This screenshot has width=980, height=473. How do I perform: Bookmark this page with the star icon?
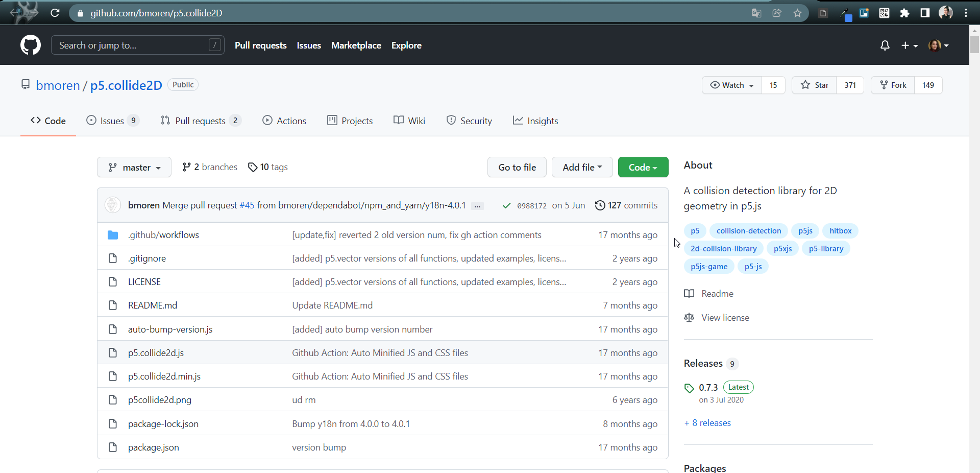click(797, 13)
